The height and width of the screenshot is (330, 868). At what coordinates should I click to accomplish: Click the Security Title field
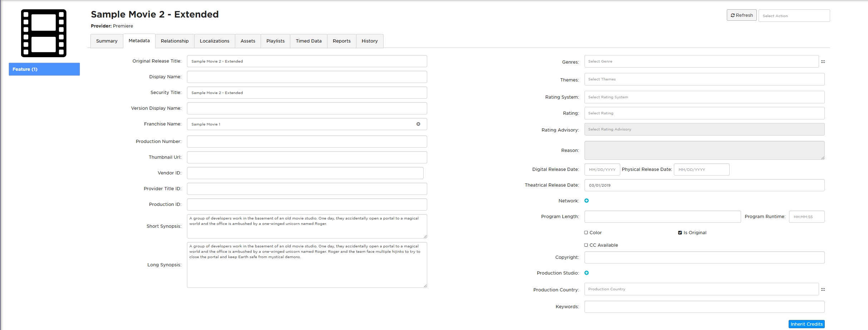click(x=307, y=93)
